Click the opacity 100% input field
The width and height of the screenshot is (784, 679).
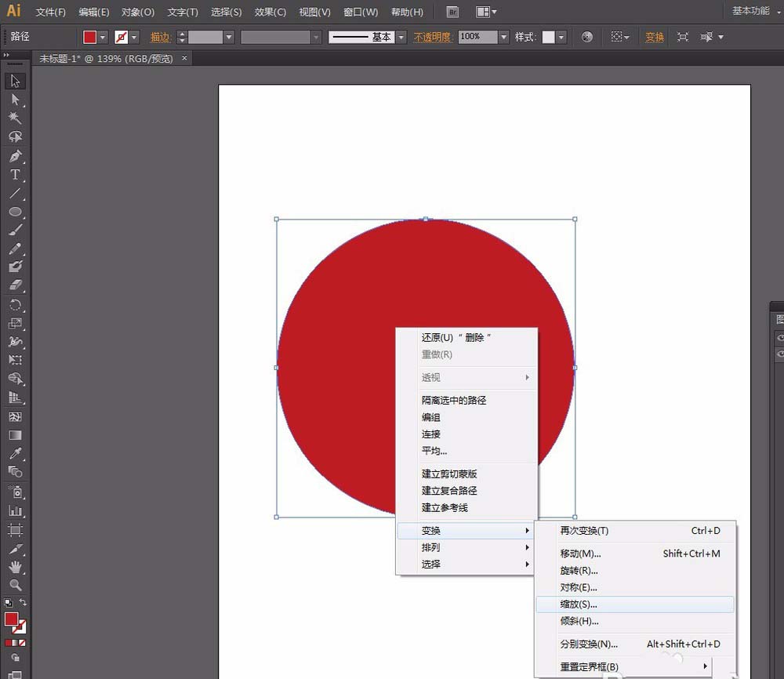click(x=478, y=37)
